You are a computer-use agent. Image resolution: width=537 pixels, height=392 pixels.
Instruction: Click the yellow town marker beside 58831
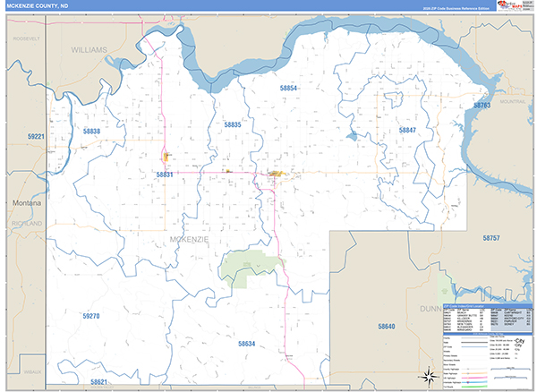(x=166, y=158)
